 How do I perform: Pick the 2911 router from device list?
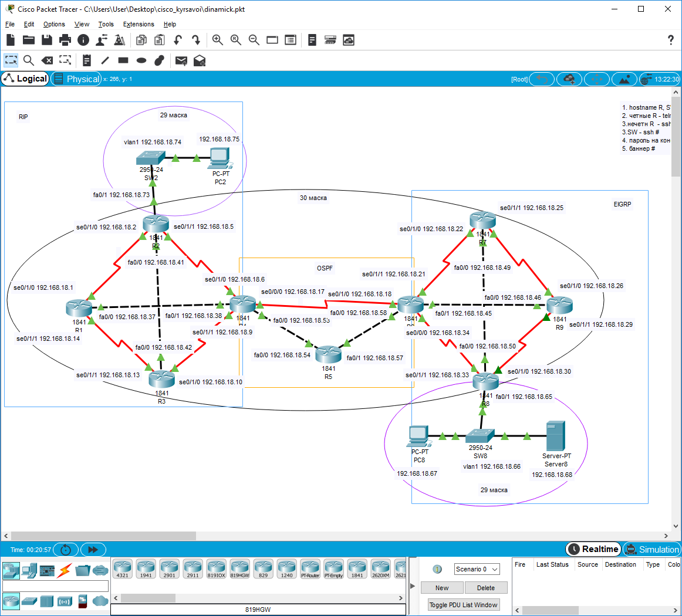[x=193, y=568]
